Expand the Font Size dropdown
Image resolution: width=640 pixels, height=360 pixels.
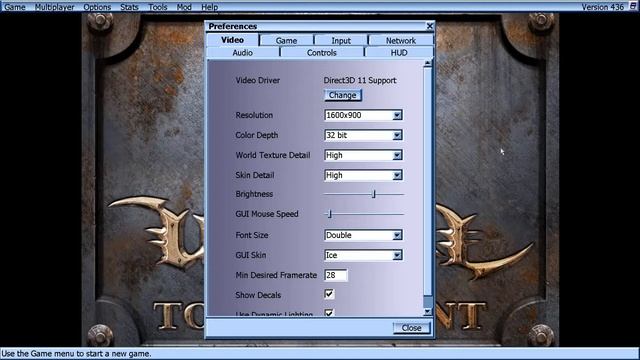click(x=397, y=235)
